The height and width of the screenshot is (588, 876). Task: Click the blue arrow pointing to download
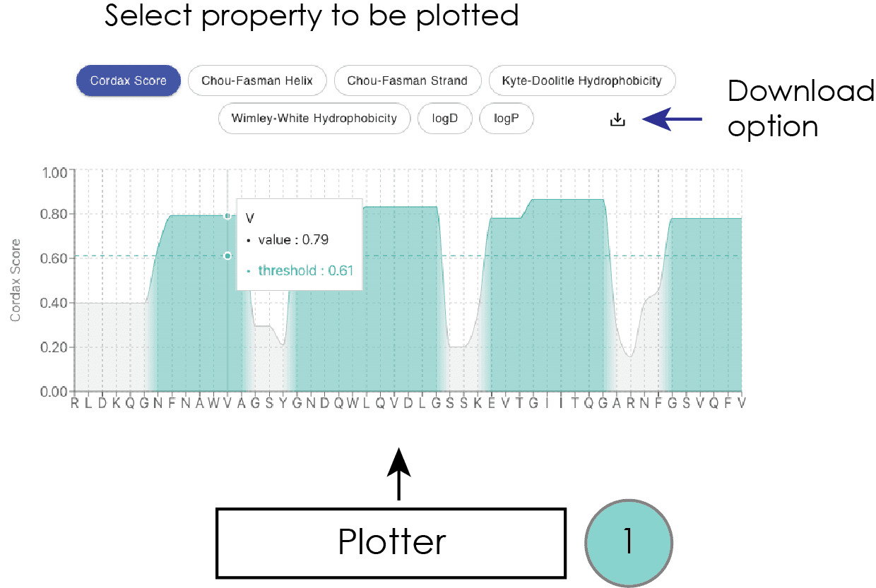pos(673,120)
